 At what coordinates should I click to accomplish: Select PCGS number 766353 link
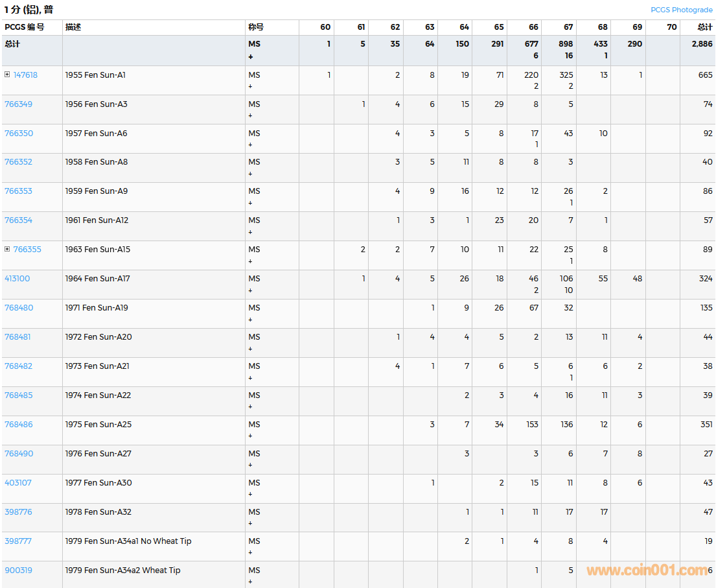click(18, 191)
